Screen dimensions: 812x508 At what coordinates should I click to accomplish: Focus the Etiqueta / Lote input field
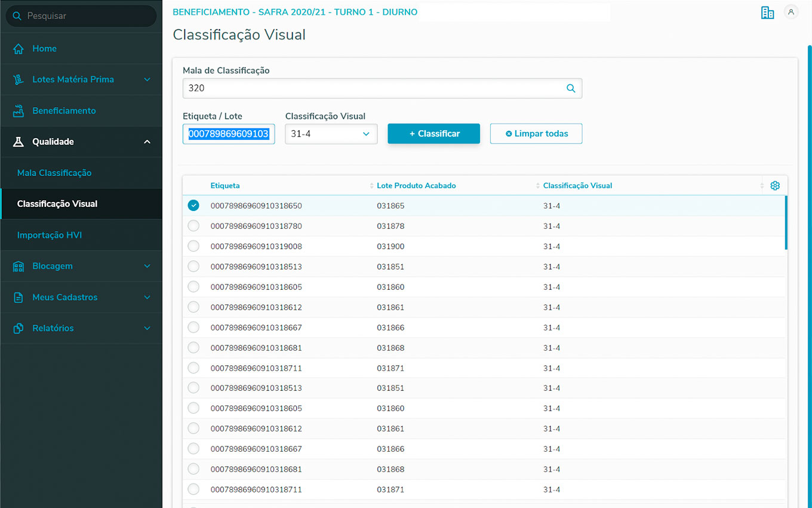pos(229,134)
